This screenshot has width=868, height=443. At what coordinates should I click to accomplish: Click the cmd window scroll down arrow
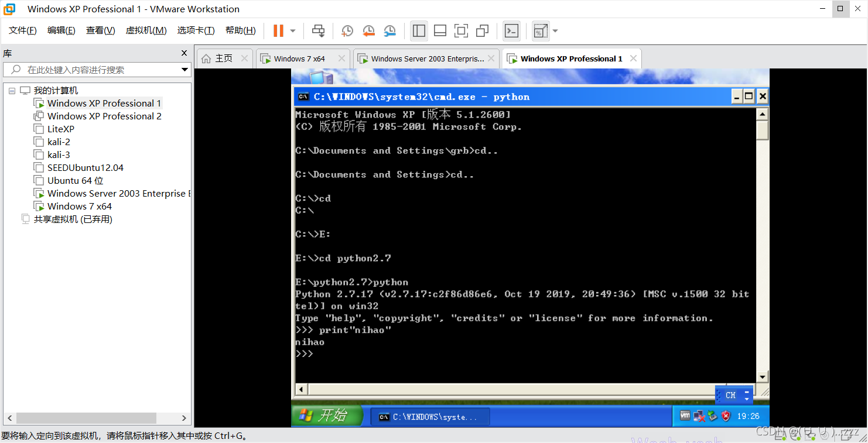tap(762, 377)
